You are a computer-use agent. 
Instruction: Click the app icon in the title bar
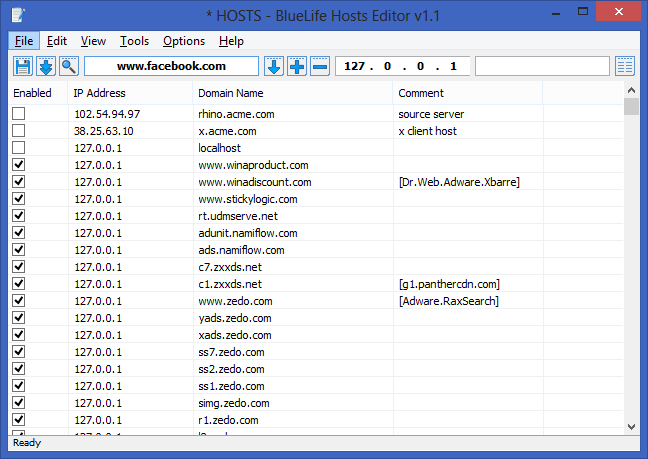click(19, 15)
